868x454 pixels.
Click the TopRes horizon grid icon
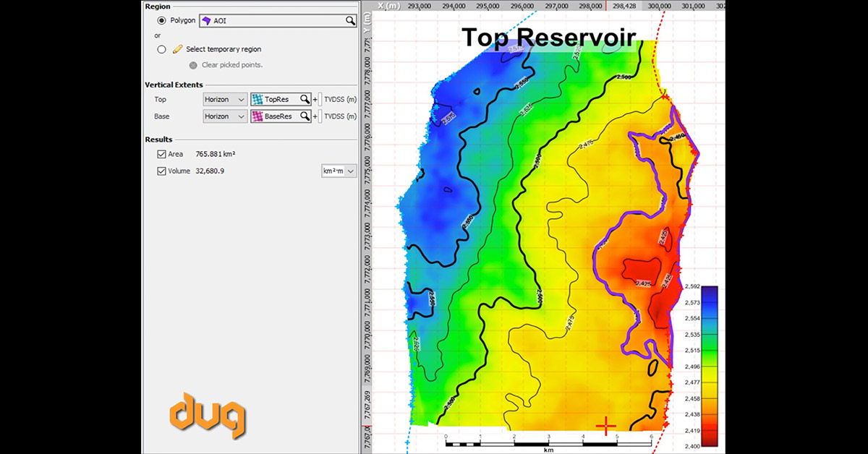tap(258, 99)
